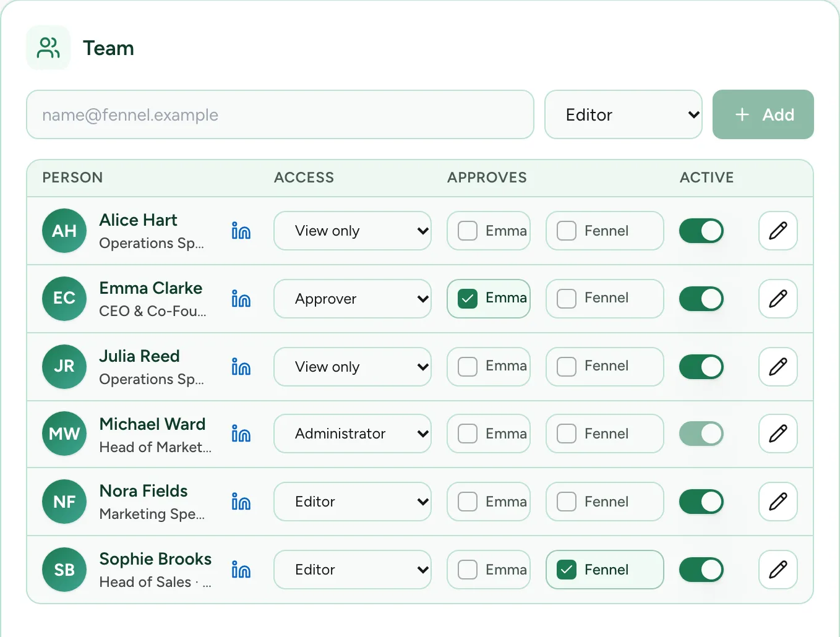Open the new member role dropdown

[x=624, y=114]
